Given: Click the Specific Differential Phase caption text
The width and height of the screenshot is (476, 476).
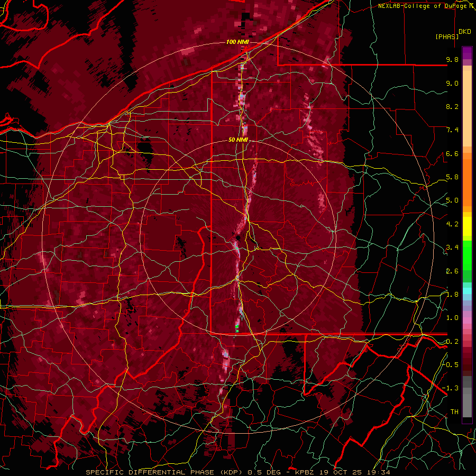Looking at the screenshot, I should [x=238, y=472].
